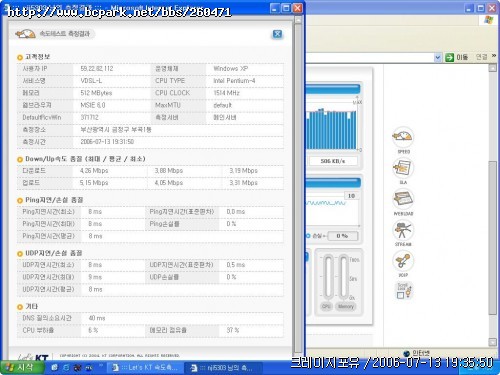This screenshot has height=375, width=500.
Task: Select the 5.15 Mbps upload maximum
Action: click(94, 183)
